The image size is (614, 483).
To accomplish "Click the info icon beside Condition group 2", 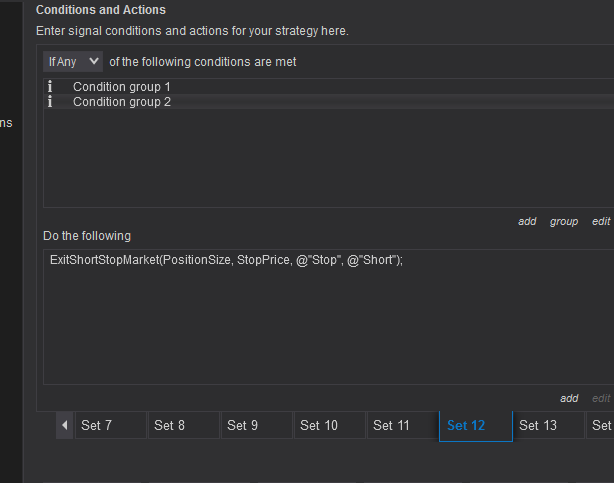I will [x=50, y=102].
